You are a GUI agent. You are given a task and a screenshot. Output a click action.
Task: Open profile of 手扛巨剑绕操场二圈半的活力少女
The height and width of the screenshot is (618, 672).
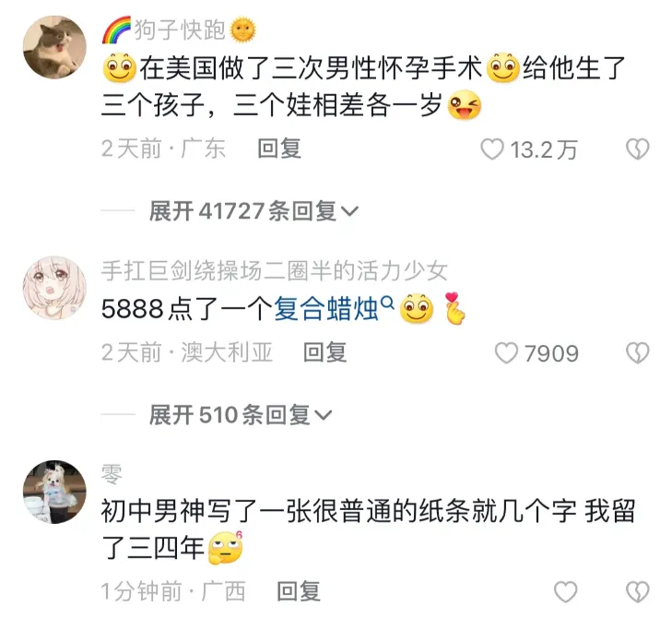275,271
